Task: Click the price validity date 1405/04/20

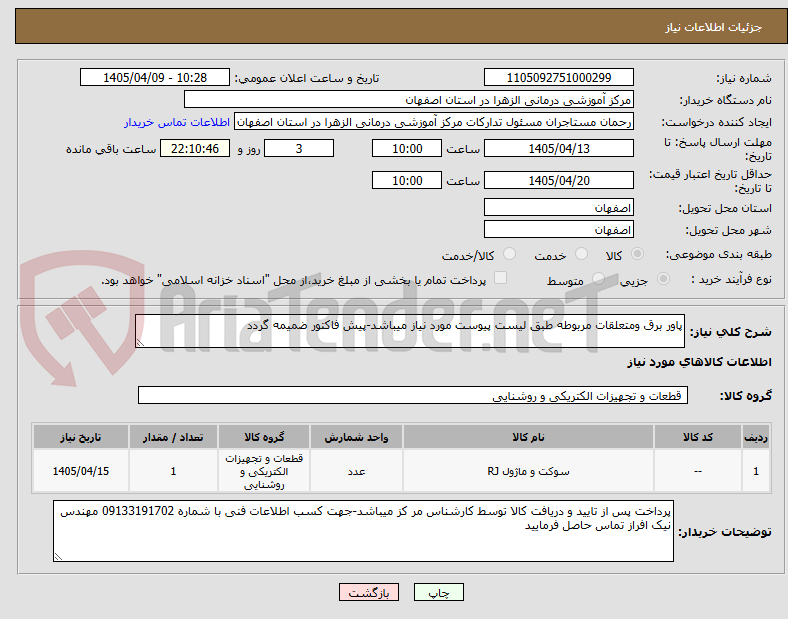Action: coord(559,180)
